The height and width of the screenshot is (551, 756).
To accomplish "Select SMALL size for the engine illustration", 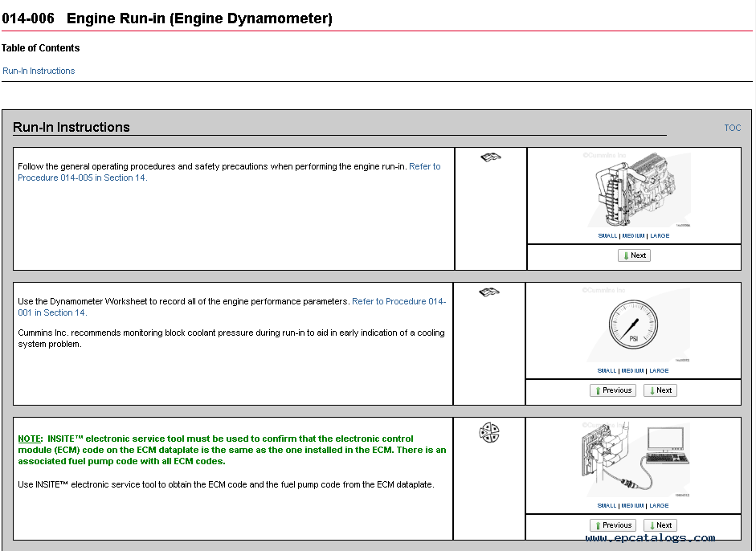I will [x=607, y=235].
